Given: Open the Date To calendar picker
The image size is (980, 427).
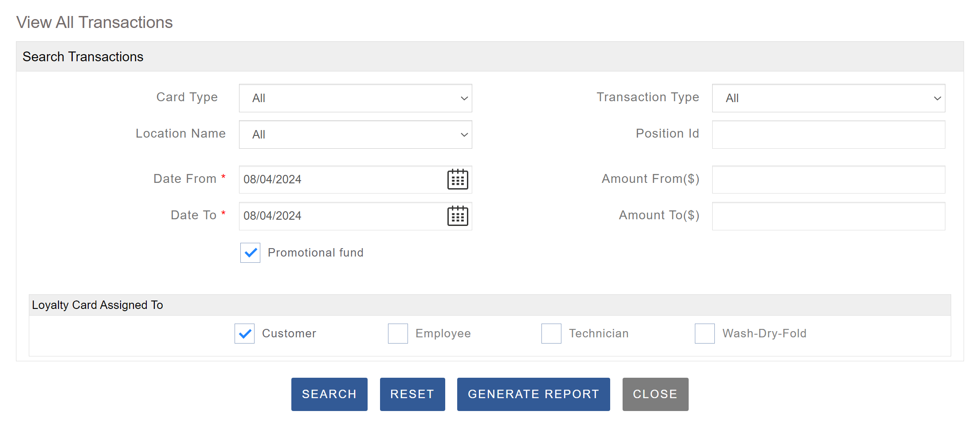Looking at the screenshot, I should 457,216.
